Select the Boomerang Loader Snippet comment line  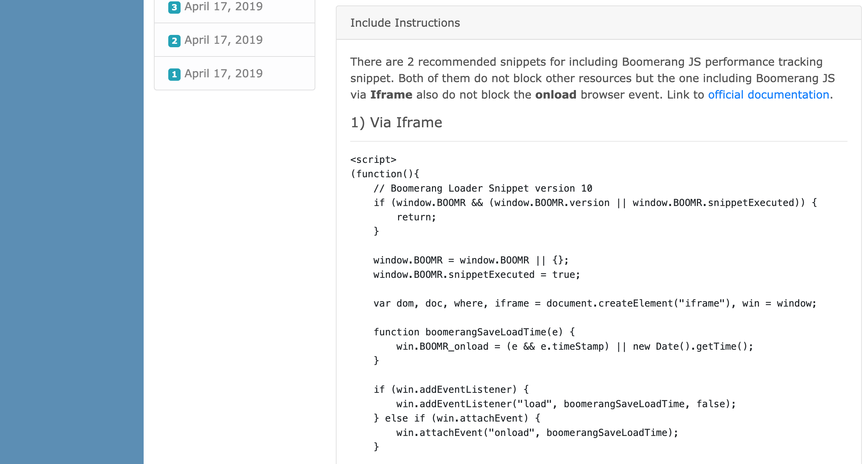click(x=483, y=188)
